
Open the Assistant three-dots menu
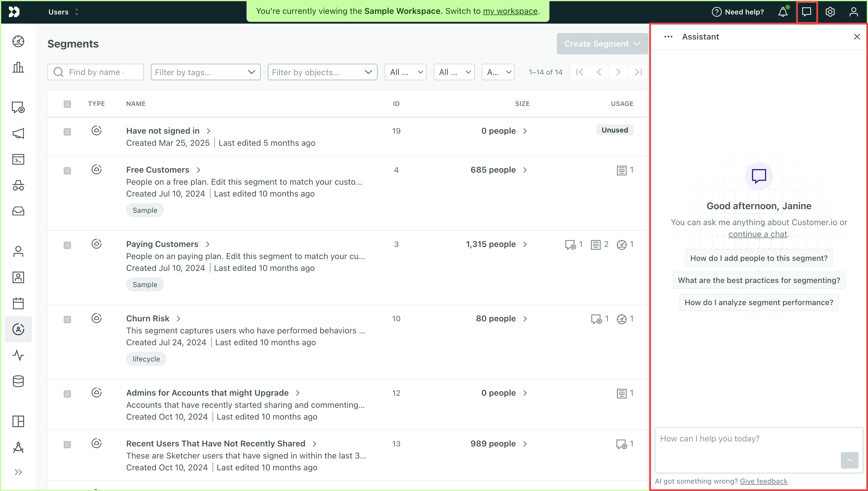(668, 37)
